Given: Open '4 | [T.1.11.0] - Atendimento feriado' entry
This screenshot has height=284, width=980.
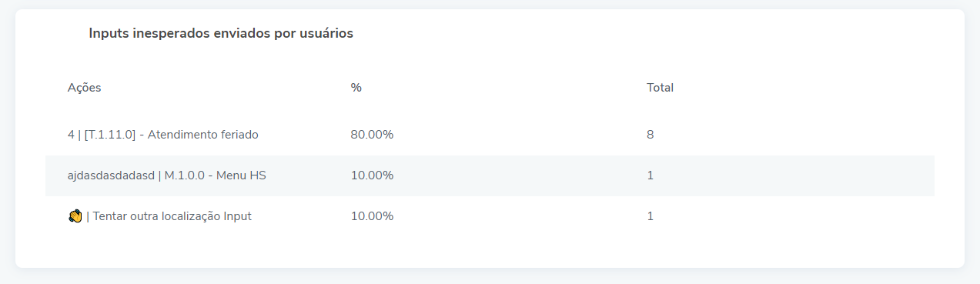Looking at the screenshot, I should point(163,135).
